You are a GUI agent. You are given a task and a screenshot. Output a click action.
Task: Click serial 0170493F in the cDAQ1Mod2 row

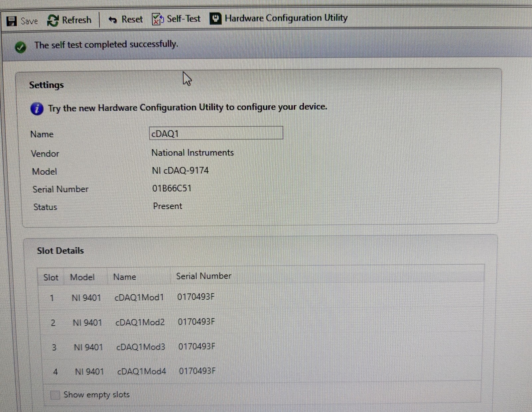[x=197, y=322]
